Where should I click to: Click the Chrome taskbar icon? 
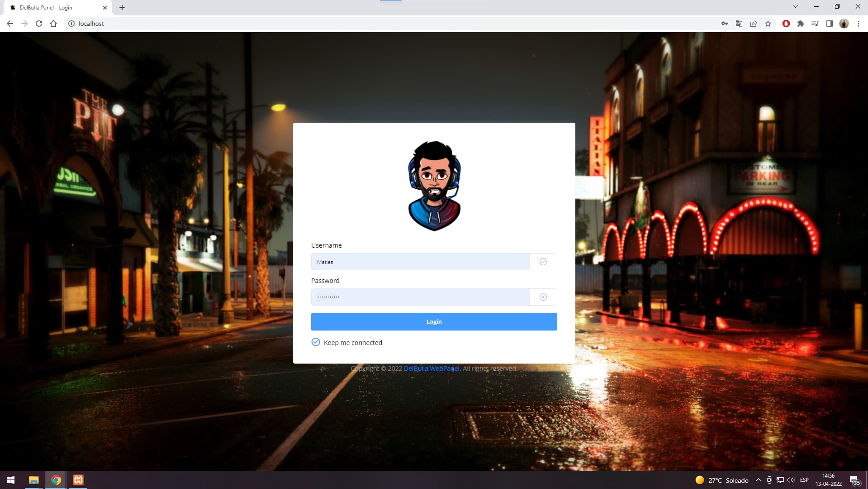[56, 480]
